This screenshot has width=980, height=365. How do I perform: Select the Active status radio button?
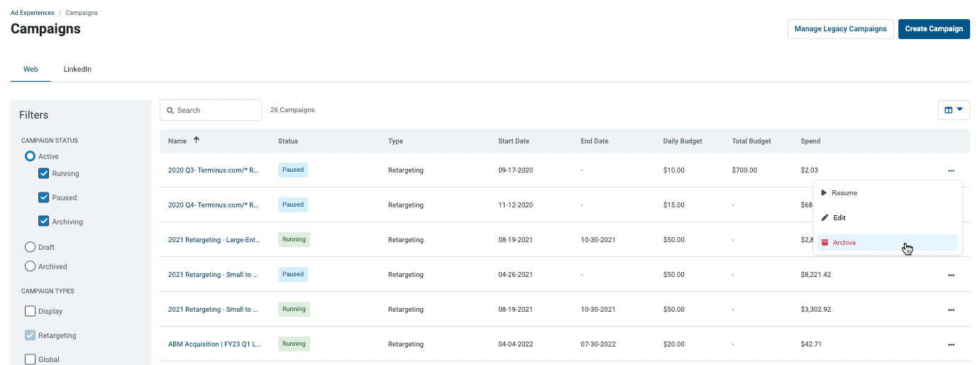click(x=30, y=156)
